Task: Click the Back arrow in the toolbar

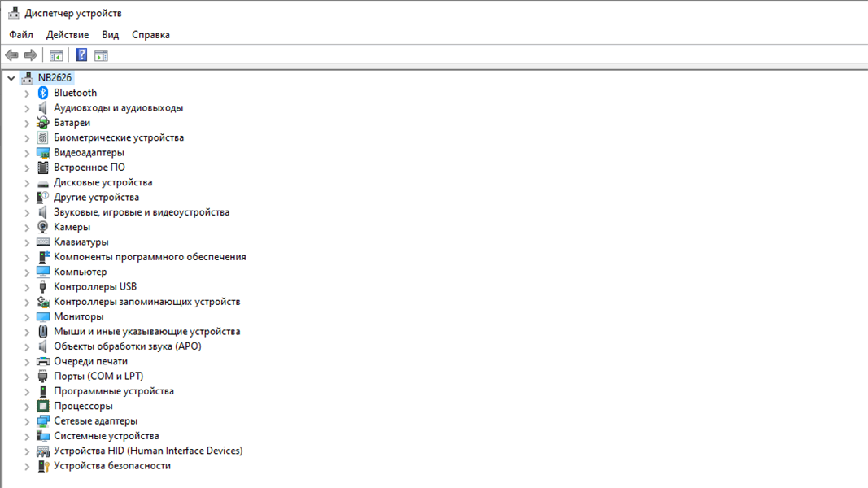Action: (11, 55)
